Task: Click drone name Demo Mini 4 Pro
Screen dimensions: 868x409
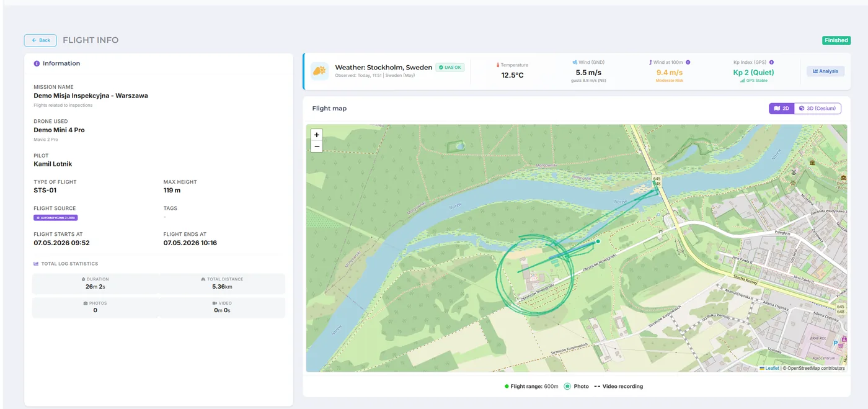Action: coord(59,130)
